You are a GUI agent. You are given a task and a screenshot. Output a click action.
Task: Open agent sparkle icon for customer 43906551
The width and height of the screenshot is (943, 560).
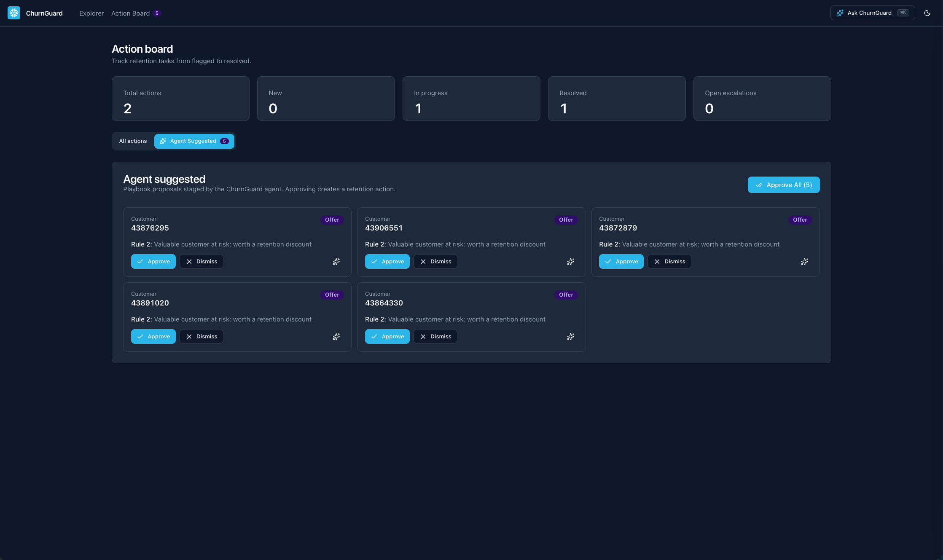[571, 262]
